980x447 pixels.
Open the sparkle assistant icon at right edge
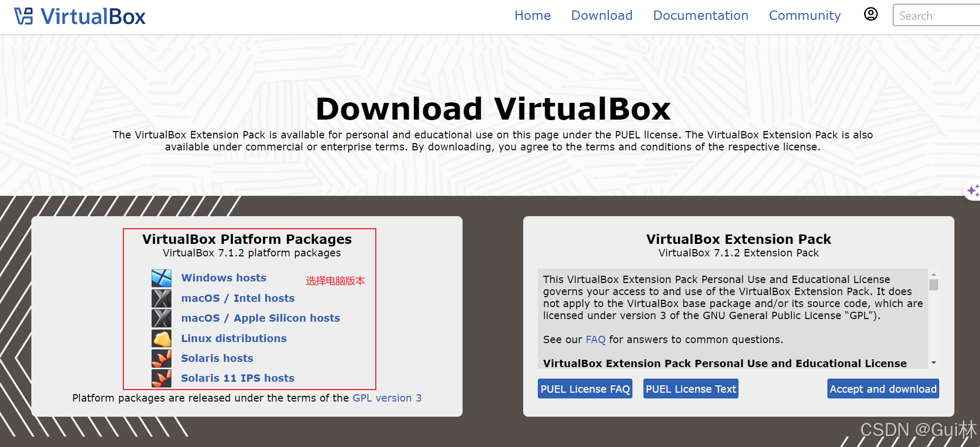pyautogui.click(x=973, y=191)
